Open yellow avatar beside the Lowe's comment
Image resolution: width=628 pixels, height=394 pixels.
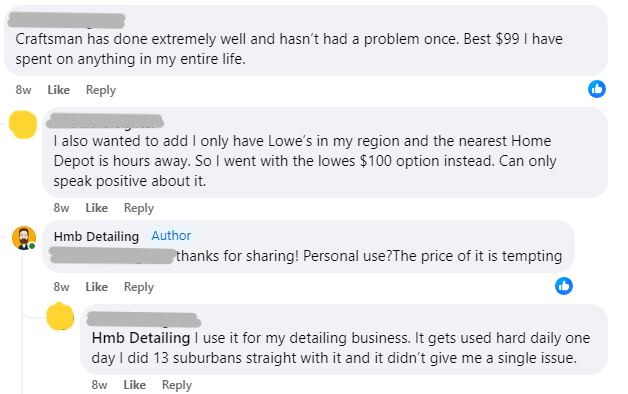pos(23,125)
